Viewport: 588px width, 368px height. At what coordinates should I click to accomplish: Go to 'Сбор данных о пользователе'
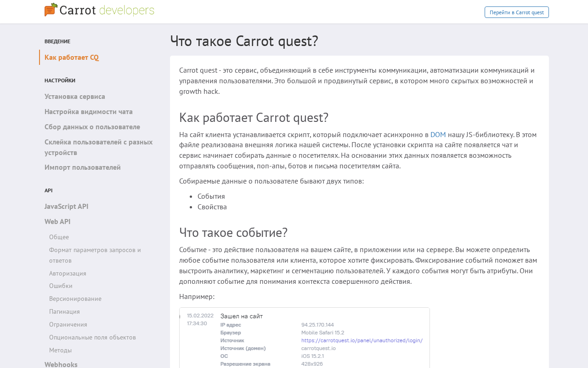coord(92,127)
